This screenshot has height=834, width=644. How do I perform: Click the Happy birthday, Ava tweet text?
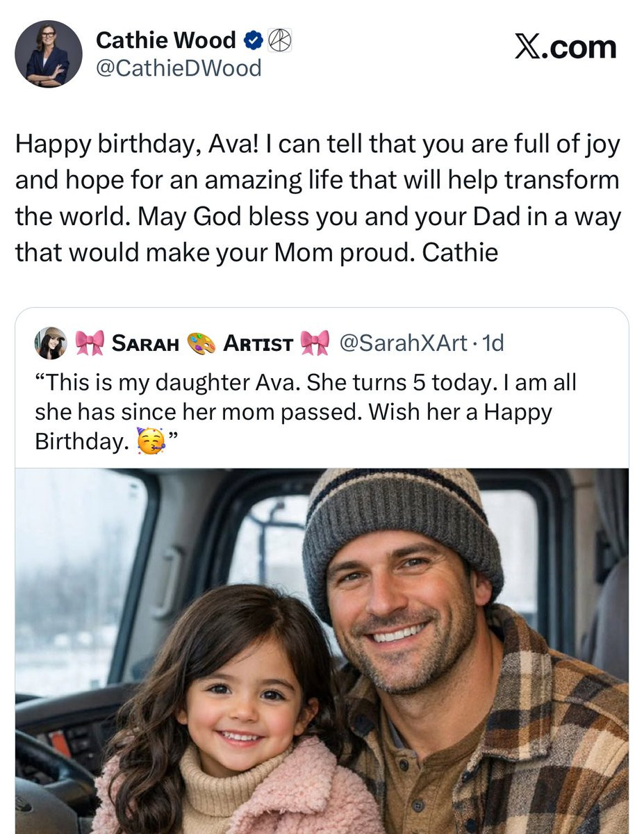pos(317,199)
